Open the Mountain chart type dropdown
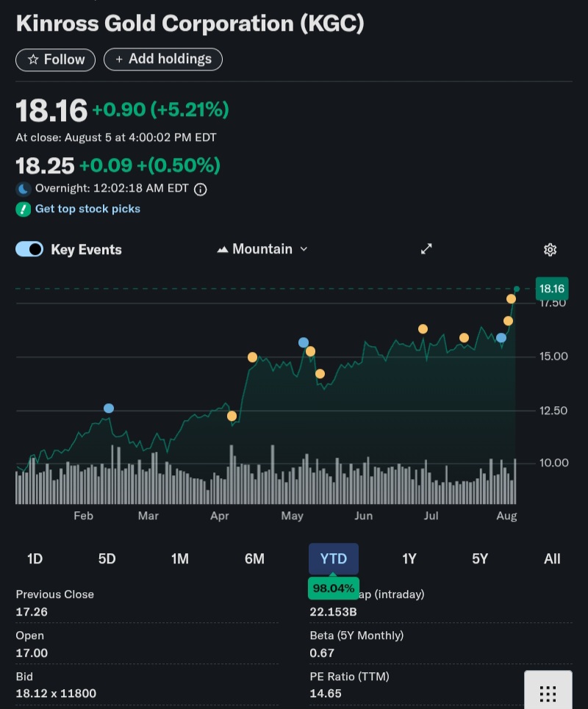 pyautogui.click(x=262, y=249)
